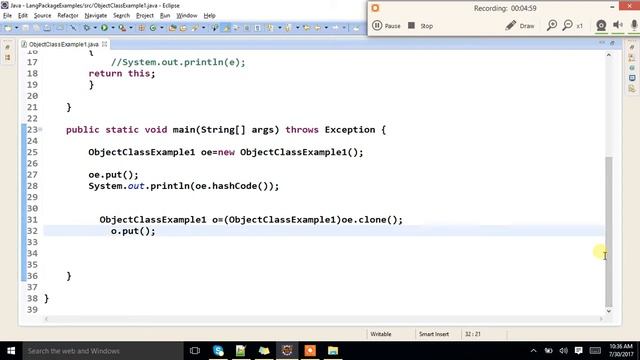The width and height of the screenshot is (640, 360).
Task: Open the New Java Class dropdown arrow
Action: pos(162,28)
